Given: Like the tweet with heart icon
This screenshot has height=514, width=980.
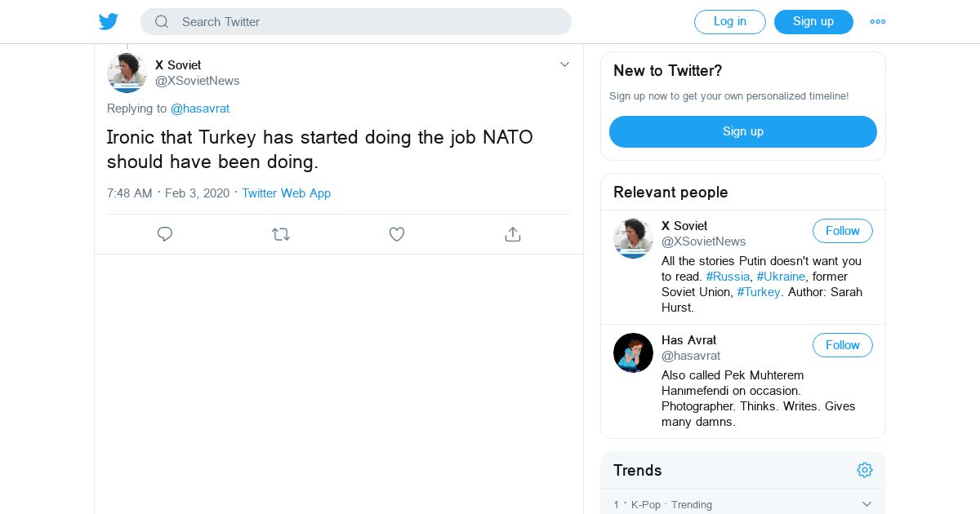Looking at the screenshot, I should [397, 234].
